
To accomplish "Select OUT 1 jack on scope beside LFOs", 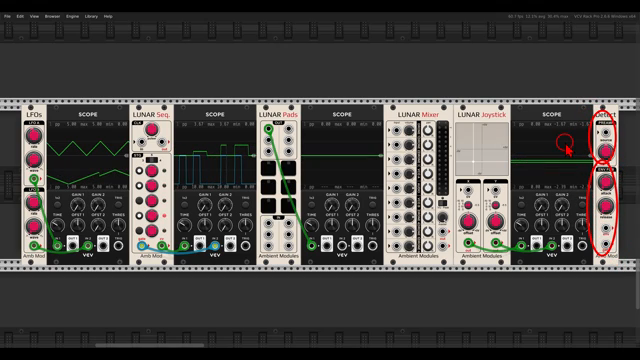I will (73, 246).
